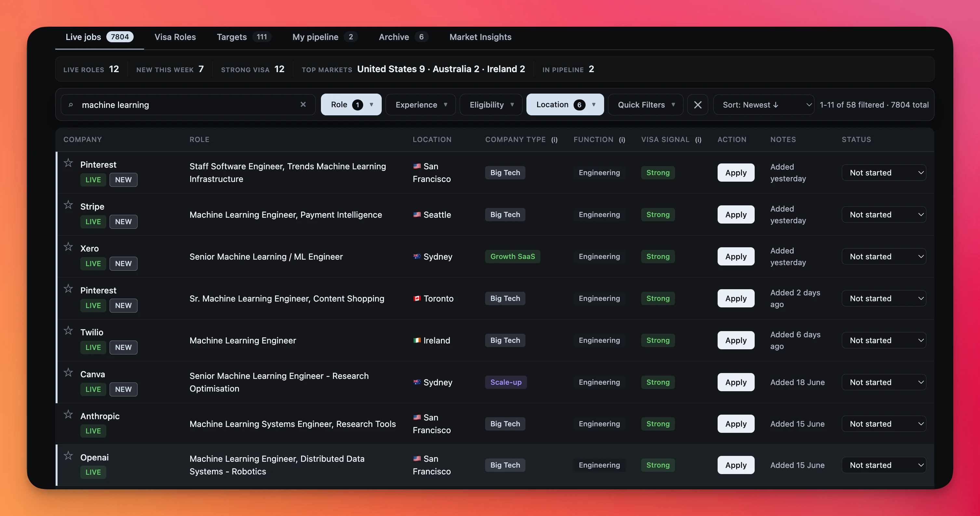
Task: Star the Stripe job row
Action: [x=68, y=205]
